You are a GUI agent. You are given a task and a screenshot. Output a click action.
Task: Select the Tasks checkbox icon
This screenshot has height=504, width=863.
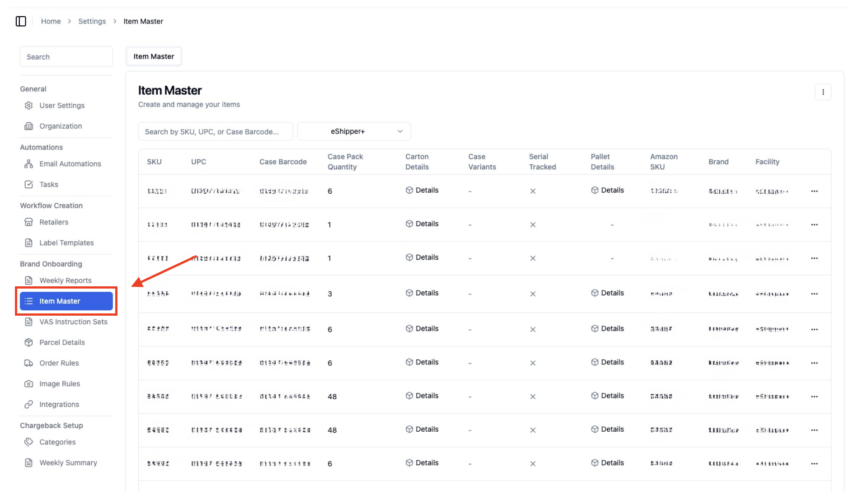(x=29, y=184)
